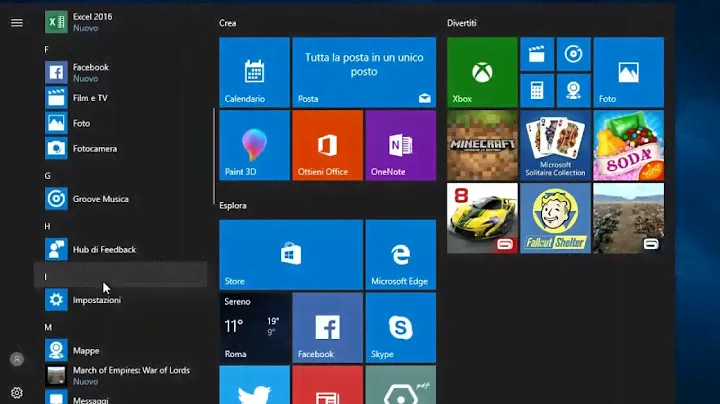Open the Skype tile
The width and height of the screenshot is (720, 404).
click(400, 327)
